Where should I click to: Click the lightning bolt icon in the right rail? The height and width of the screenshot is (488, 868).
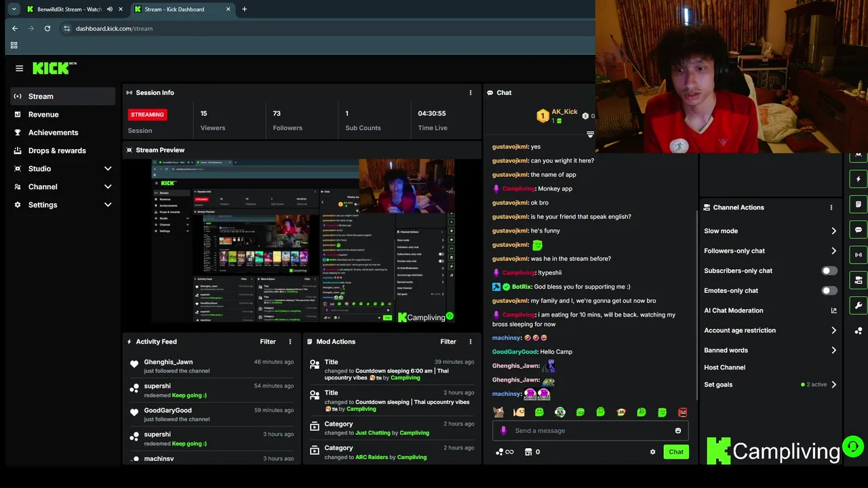(859, 180)
